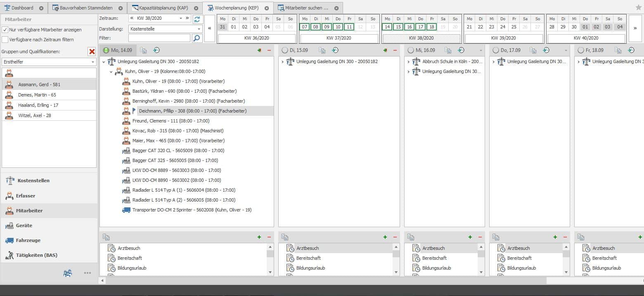Image resolution: width=644 pixels, height=296 pixels.
Task: Click the green plus icon in Di, 15.09 header
Action: click(x=385, y=50)
